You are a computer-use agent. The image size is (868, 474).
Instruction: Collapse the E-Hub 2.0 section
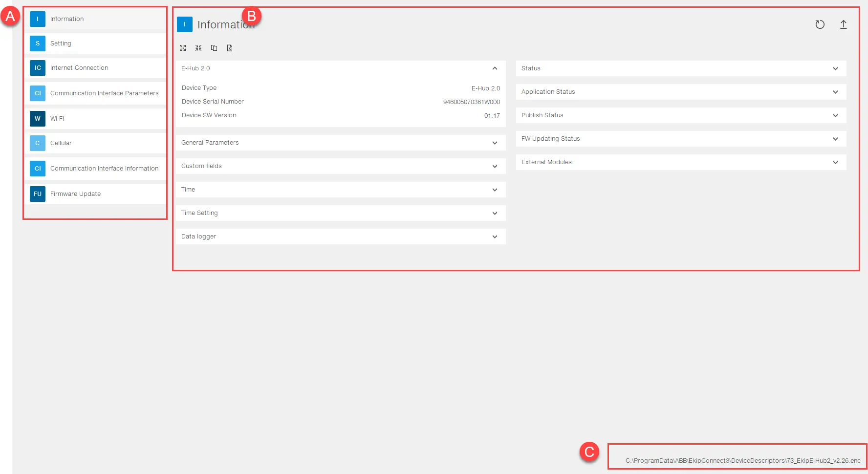(495, 68)
